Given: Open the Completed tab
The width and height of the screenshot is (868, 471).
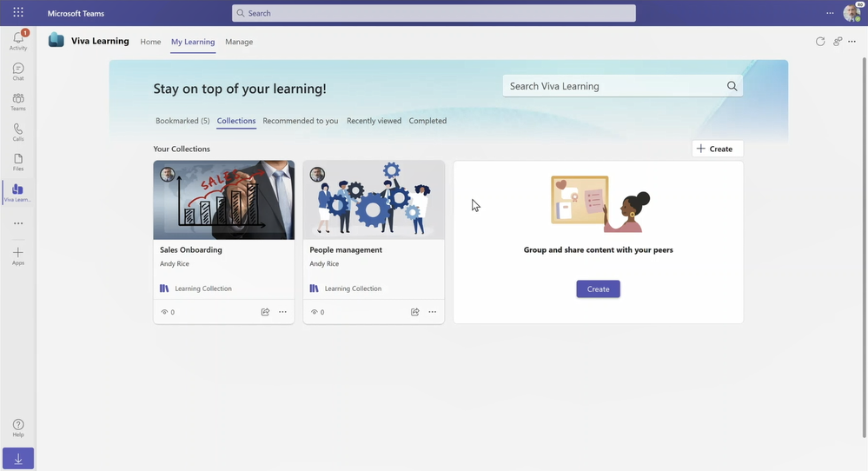Looking at the screenshot, I should click(x=427, y=121).
